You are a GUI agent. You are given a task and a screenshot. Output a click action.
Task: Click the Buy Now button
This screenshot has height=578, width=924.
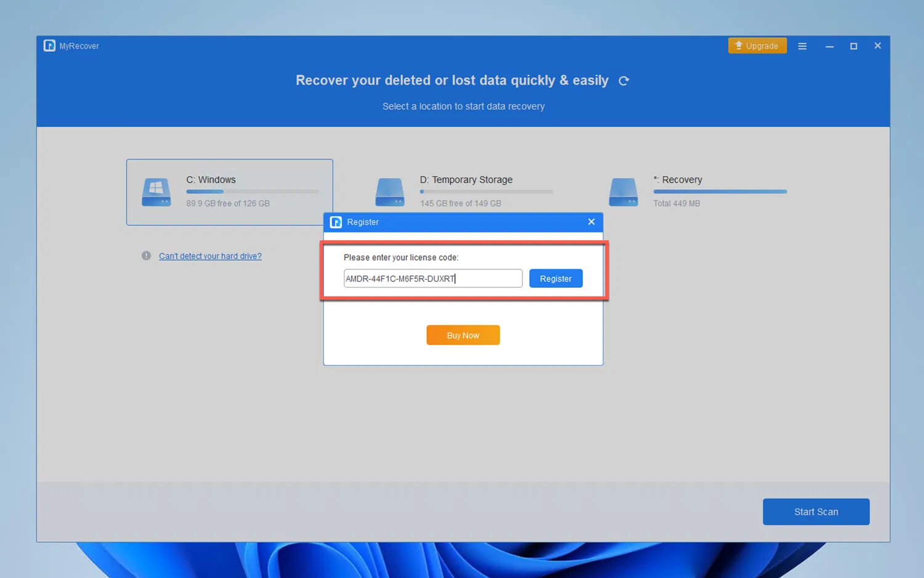[463, 335]
